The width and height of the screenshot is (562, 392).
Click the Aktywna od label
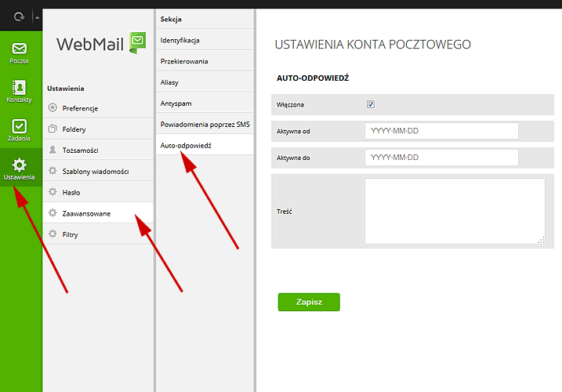[x=293, y=131]
